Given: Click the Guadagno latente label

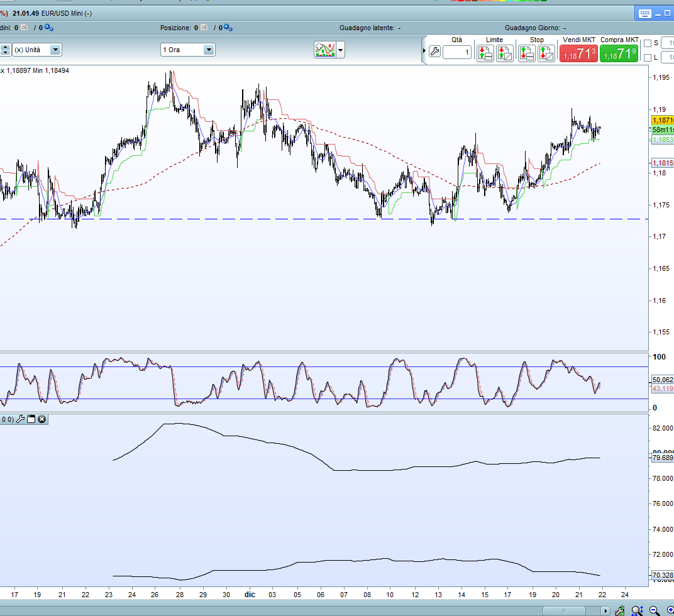Looking at the screenshot, I should pyautogui.click(x=367, y=28).
